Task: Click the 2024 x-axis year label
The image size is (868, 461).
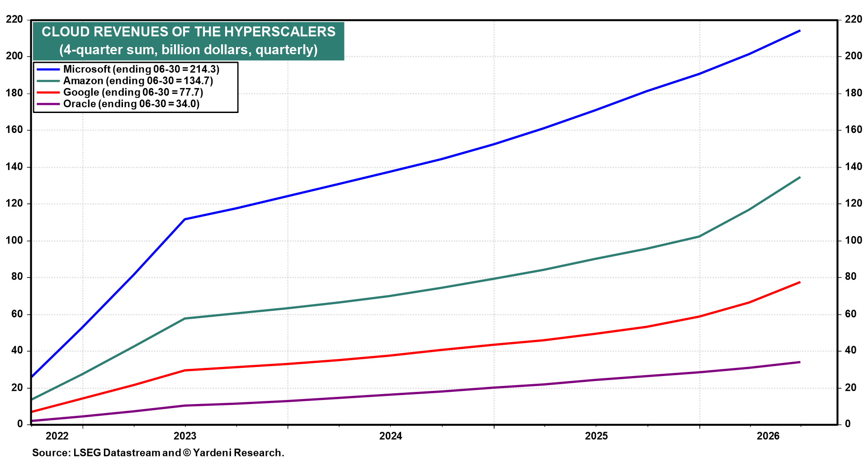Action: tap(391, 436)
